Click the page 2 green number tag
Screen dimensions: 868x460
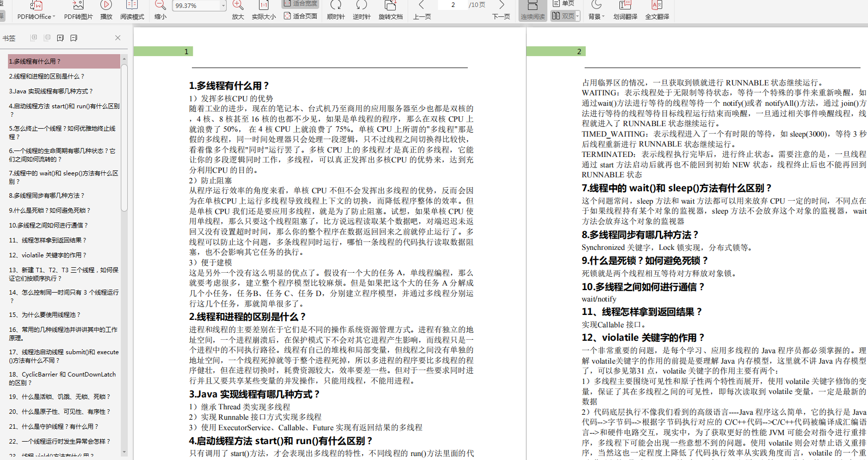click(x=556, y=51)
